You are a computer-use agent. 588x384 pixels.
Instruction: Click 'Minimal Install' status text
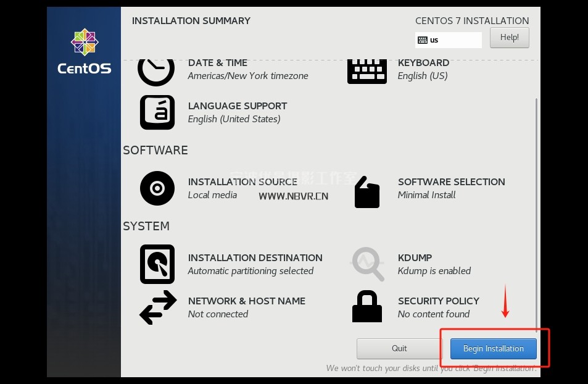427,195
